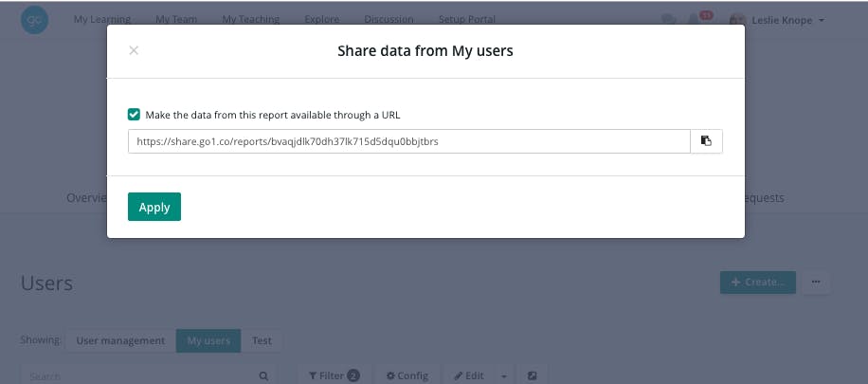Uncheck the make data available checkbox

tap(135, 115)
